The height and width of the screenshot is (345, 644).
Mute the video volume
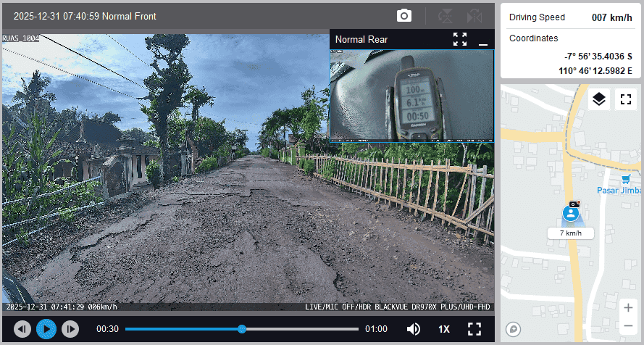tap(413, 329)
